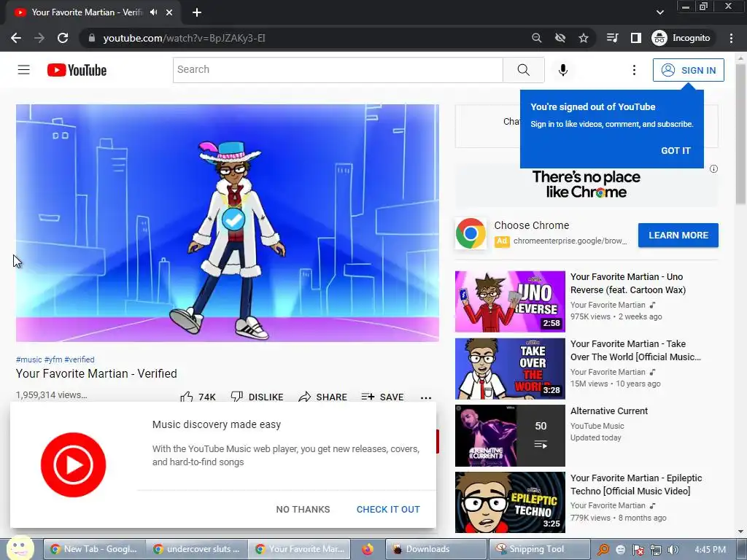
Task: Open YouTube settings three-dot menu
Action: coord(634,70)
